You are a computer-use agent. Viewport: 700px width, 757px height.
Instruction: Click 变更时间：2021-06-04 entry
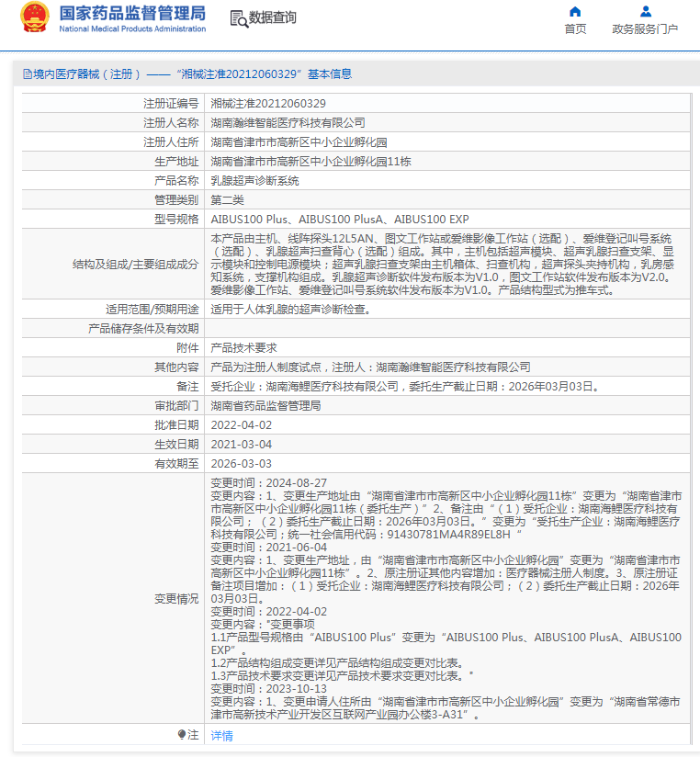269,547
